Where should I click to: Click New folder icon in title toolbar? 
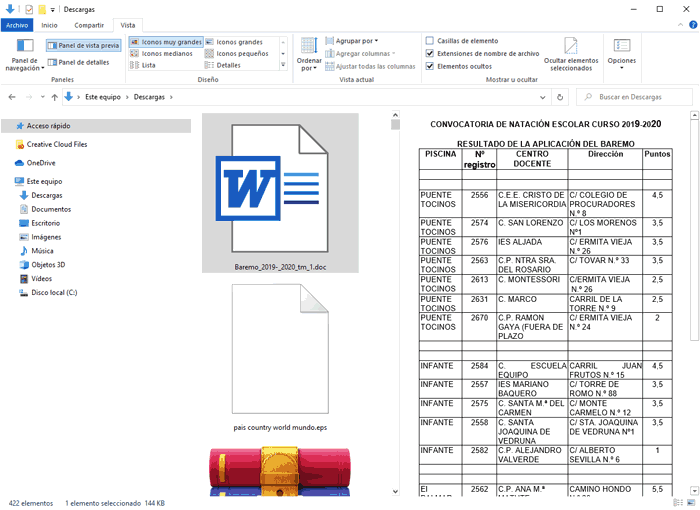[x=42, y=9]
